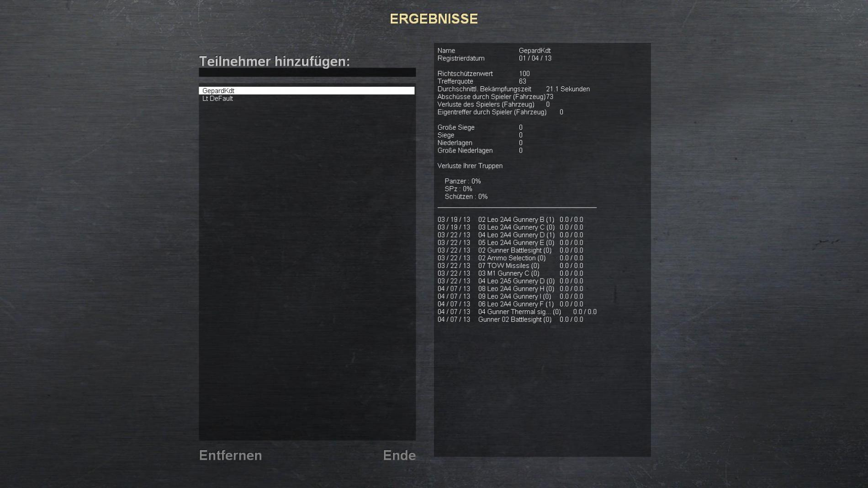
Task: Pick the 04 Leo 2A4 Gunnery D entry
Action: point(516,235)
